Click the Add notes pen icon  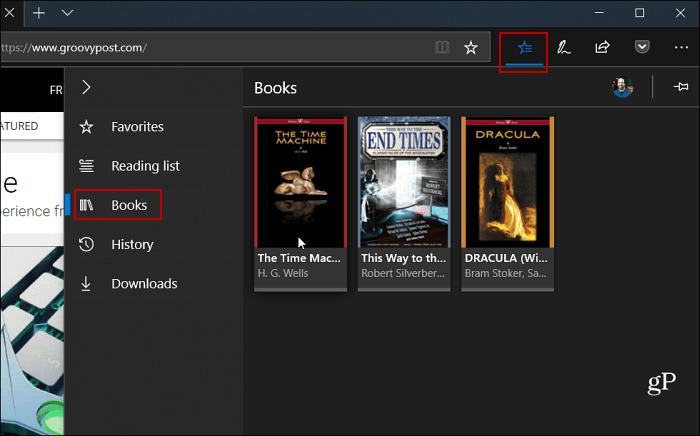(563, 47)
